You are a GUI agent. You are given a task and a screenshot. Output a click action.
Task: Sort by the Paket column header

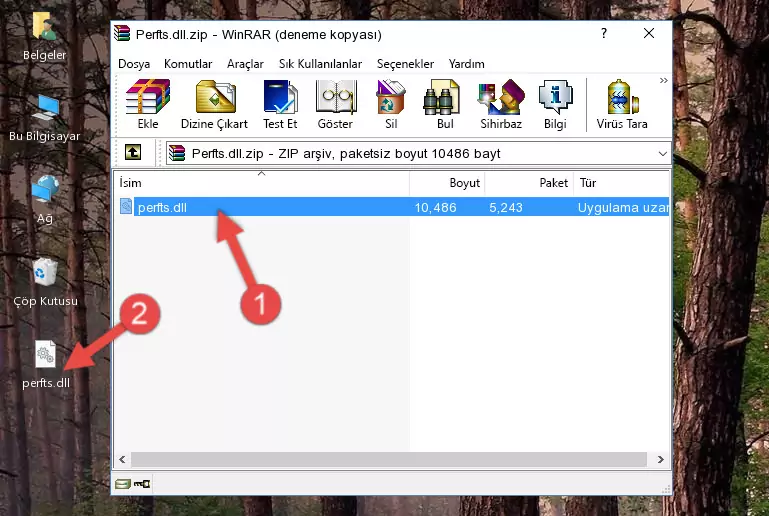529,183
